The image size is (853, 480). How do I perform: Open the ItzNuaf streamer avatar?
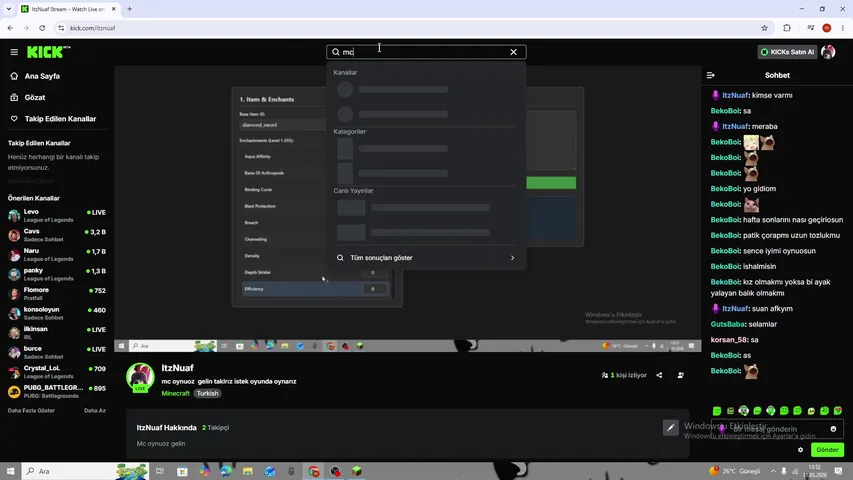(x=140, y=377)
